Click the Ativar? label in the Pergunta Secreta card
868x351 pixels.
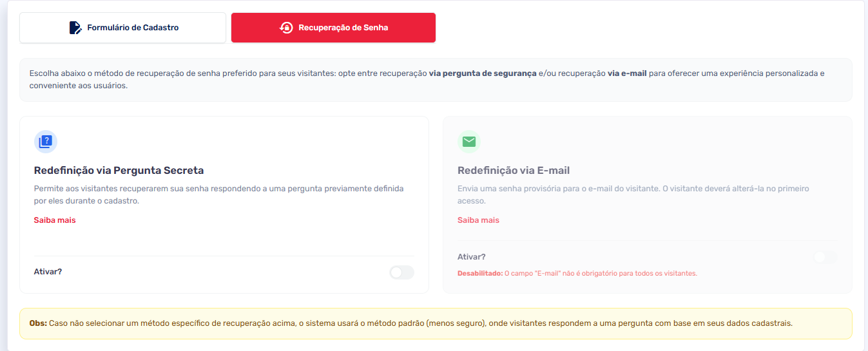(x=48, y=272)
